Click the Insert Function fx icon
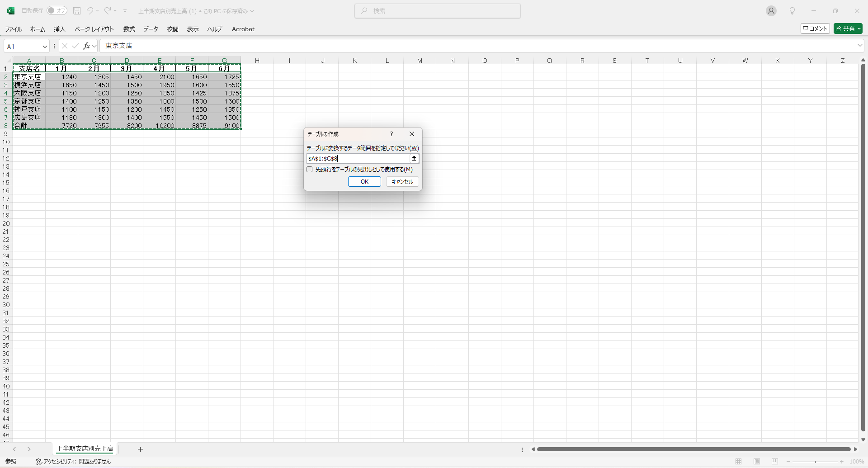 86,46
